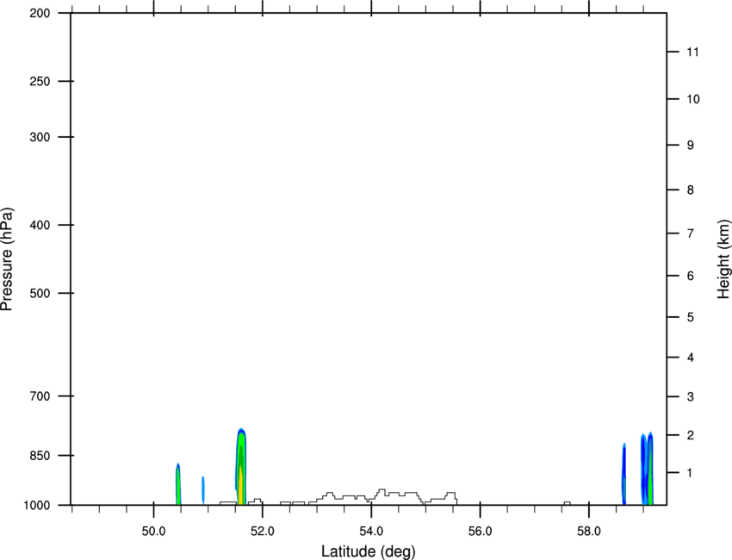Click the blue plume near 58.6 latitude

pos(623,474)
